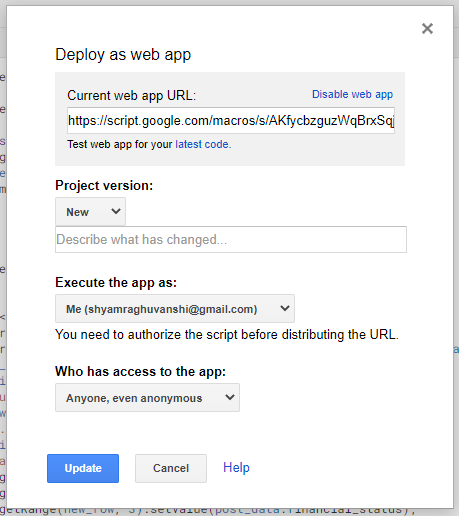
Task: Click the chevron on the Me email selector
Action: pyautogui.click(x=285, y=308)
